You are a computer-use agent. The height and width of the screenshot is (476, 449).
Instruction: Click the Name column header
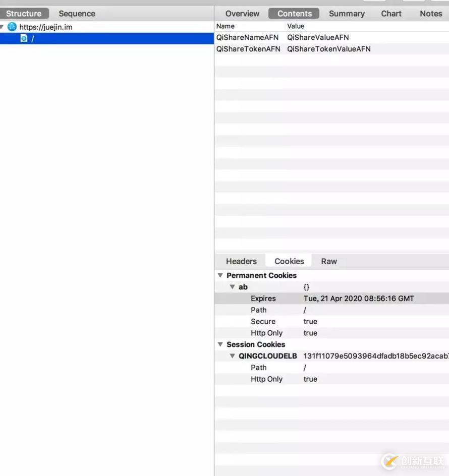pyautogui.click(x=226, y=26)
